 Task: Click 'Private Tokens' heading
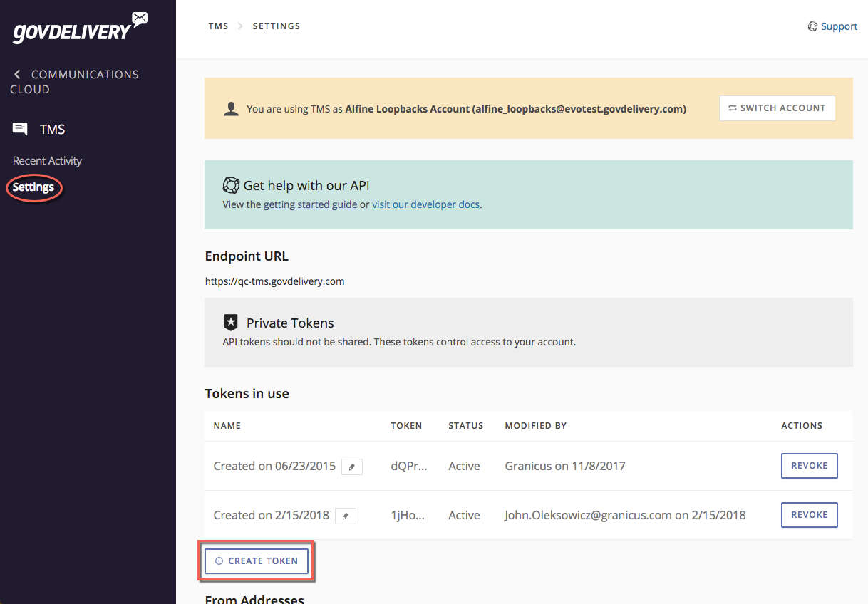(x=290, y=323)
